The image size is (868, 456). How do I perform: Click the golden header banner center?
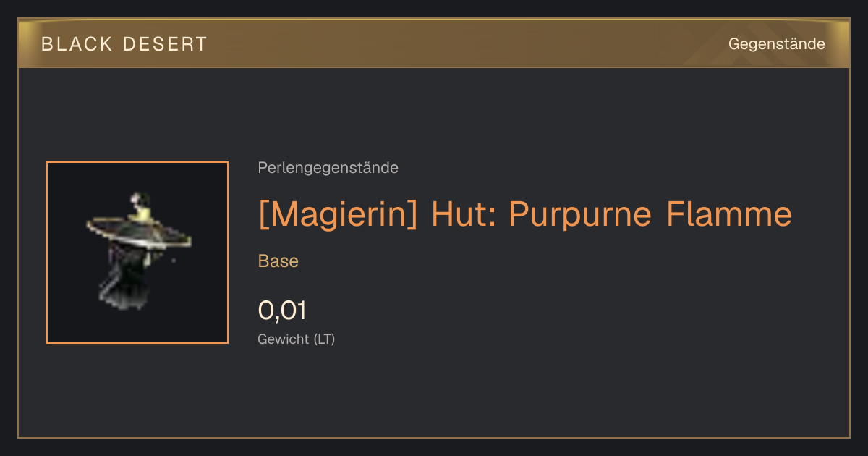434,43
